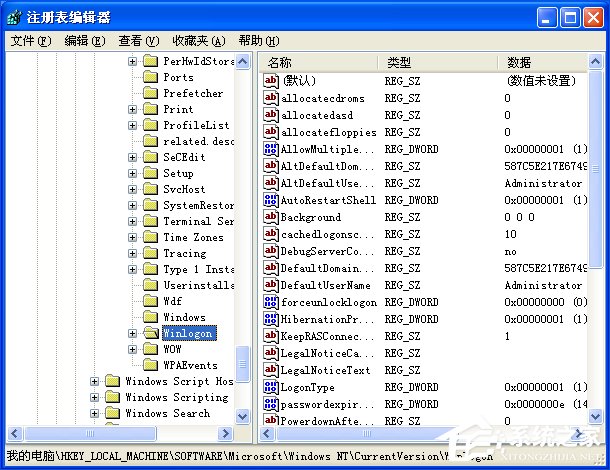Open the 收藏夹(A) menu
Viewport: 610px width, 470px height.
point(198,40)
